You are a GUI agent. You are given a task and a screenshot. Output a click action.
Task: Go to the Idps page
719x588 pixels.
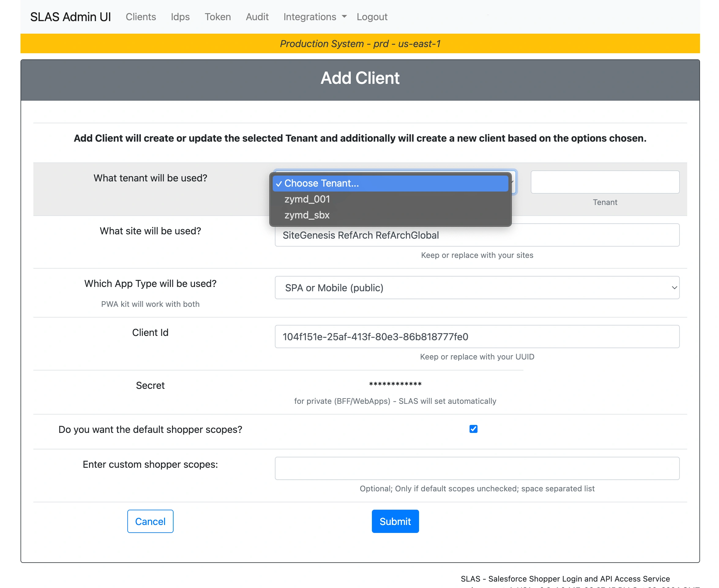[180, 17]
